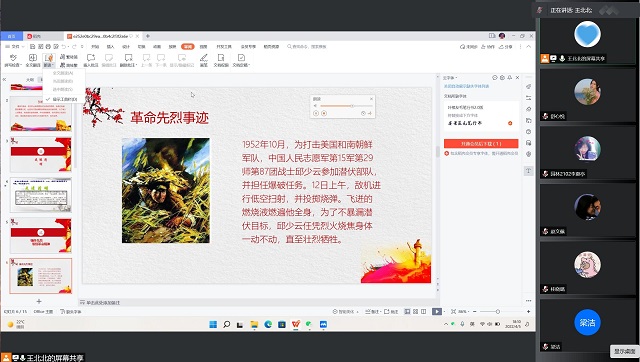This screenshot has width=640, height=362.
Task: Close the floating read-aloud toolbar
Action: point(371,99)
